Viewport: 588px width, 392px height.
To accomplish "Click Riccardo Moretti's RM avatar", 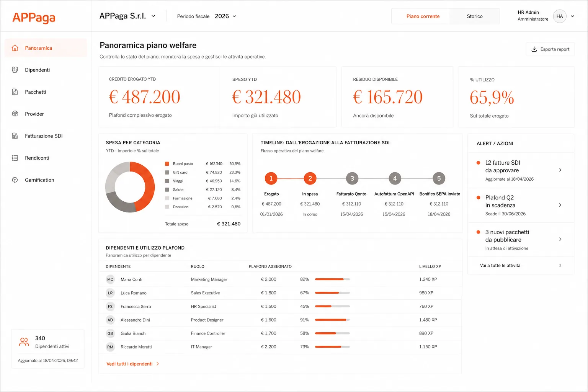I will pos(110,347).
